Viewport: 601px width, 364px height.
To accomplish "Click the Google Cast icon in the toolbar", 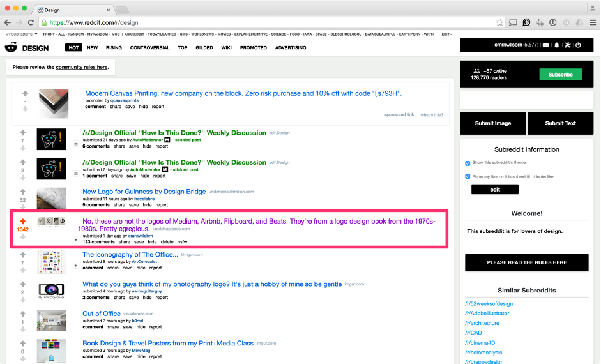I will [513, 22].
